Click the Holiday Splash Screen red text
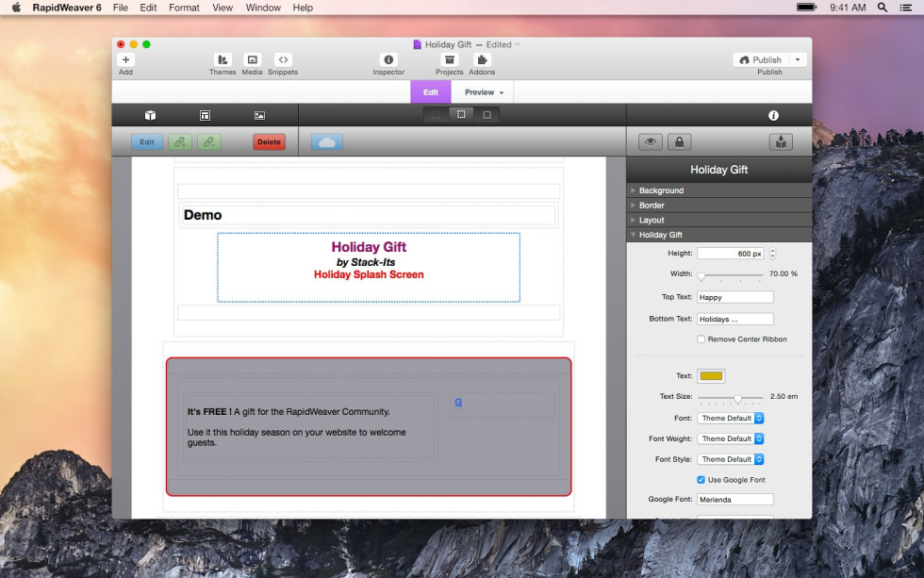924x578 pixels. 369,274
